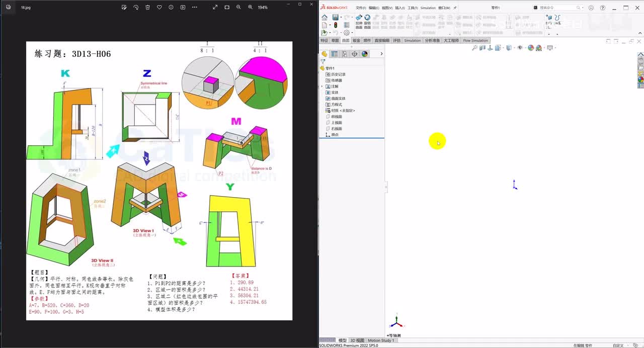Open the 插入(I) menu
Screen dimensions: 644x348
click(x=400, y=8)
